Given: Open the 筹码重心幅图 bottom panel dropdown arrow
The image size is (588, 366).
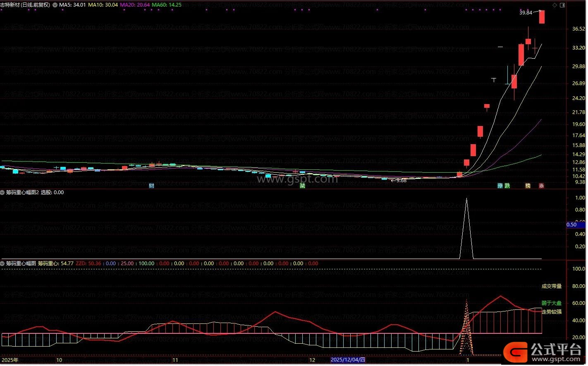Looking at the screenshot, I should click(x=2, y=264).
